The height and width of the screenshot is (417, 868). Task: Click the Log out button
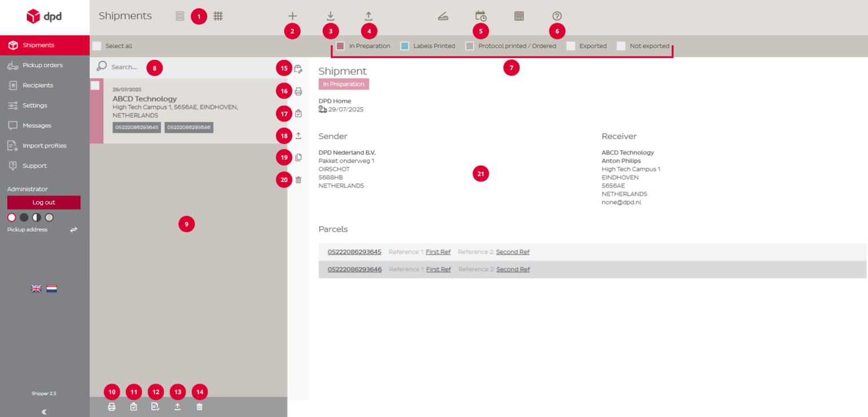coord(44,202)
